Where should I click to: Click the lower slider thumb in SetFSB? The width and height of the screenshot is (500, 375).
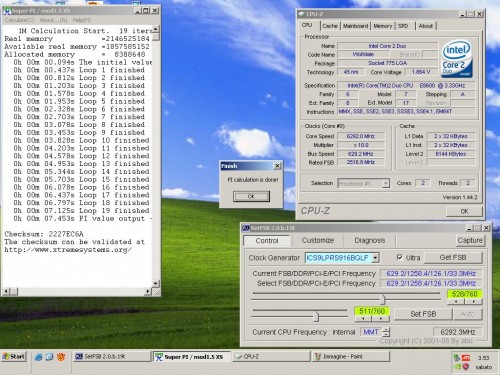pyautogui.click(x=316, y=316)
